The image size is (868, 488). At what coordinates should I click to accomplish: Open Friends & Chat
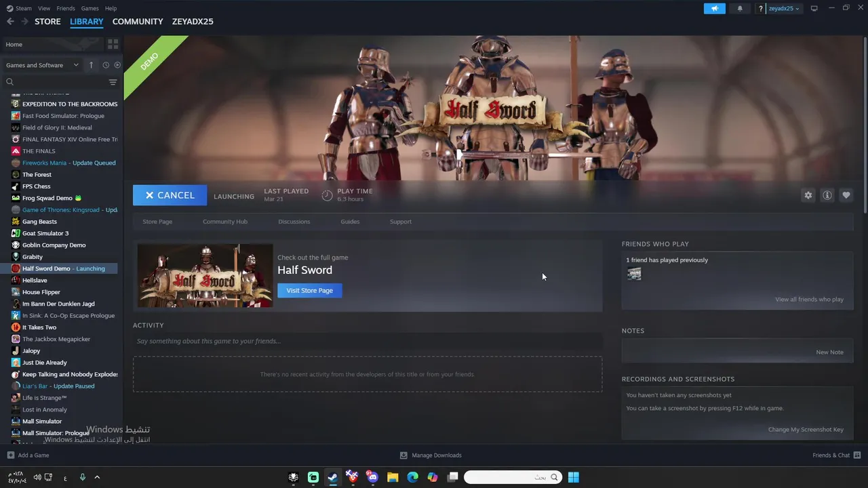(x=837, y=455)
